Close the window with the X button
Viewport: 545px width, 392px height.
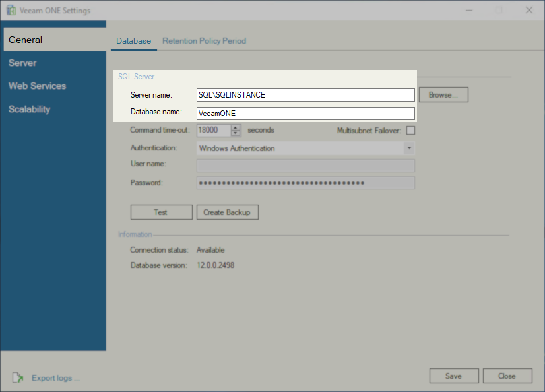pyautogui.click(x=529, y=10)
